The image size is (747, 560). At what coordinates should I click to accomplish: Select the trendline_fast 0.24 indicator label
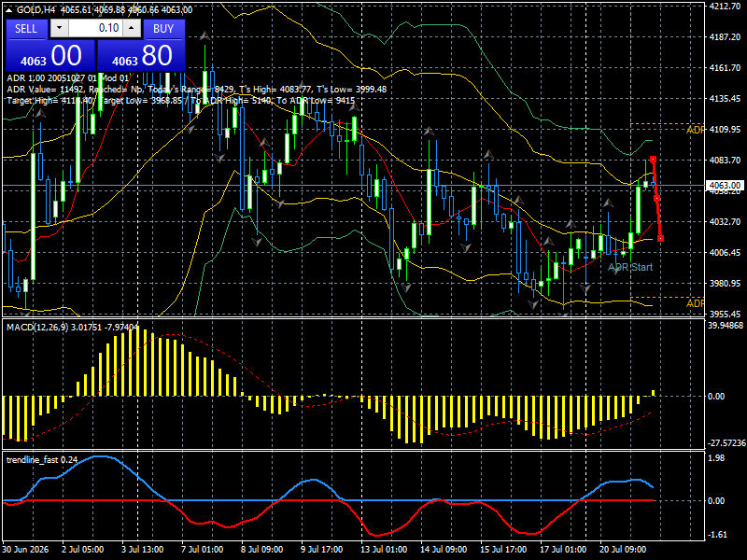[42, 459]
